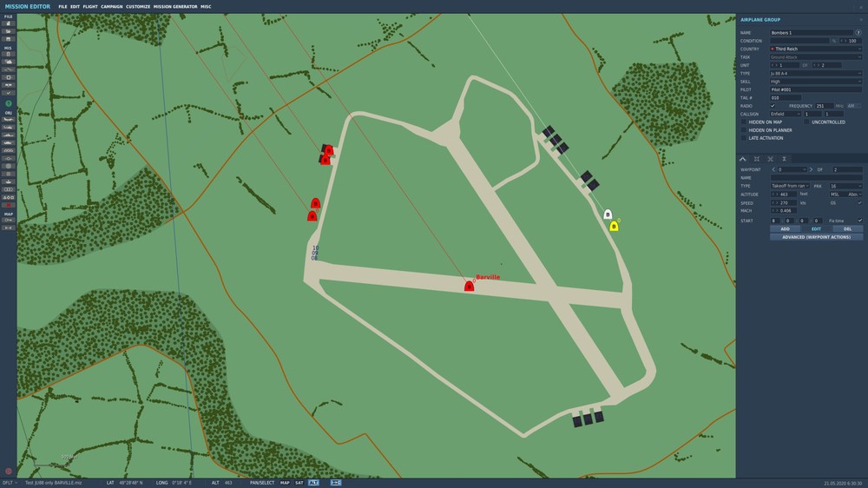Open the triggered actions tab icon
Viewport: 868px width, 488px height.
click(x=770, y=159)
